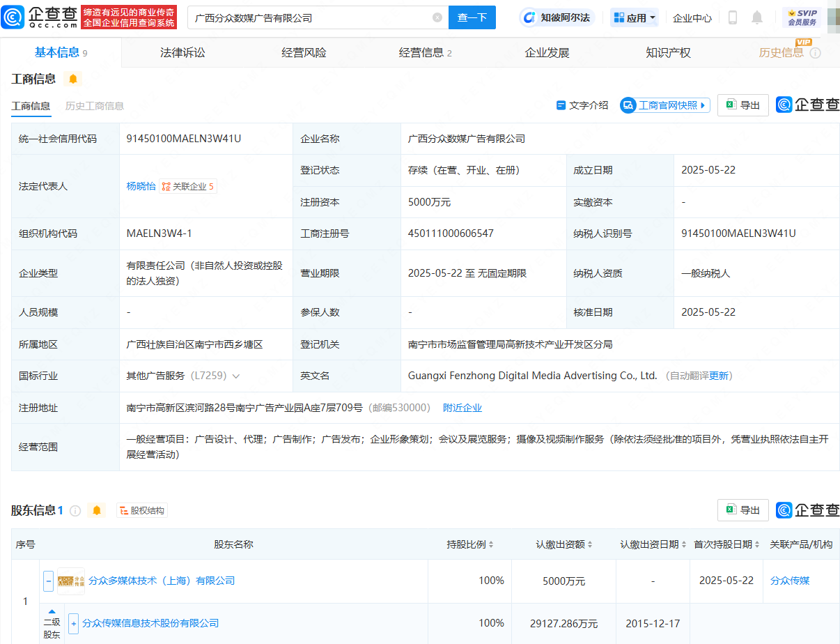Screen dimensions: 840x644
Task: Click bell icon beside 股东信息
Action: 97,510
